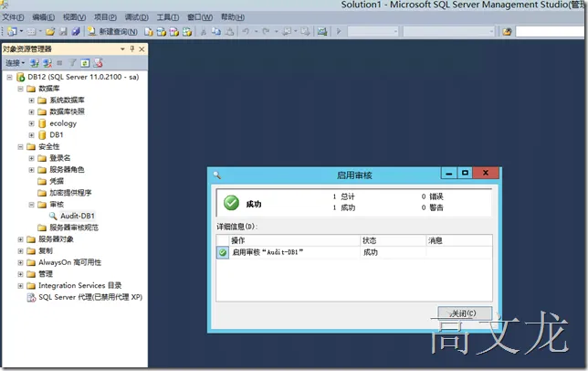Click the Paste toolbar icon
The width and height of the screenshot is (588, 371).
click(x=229, y=32)
